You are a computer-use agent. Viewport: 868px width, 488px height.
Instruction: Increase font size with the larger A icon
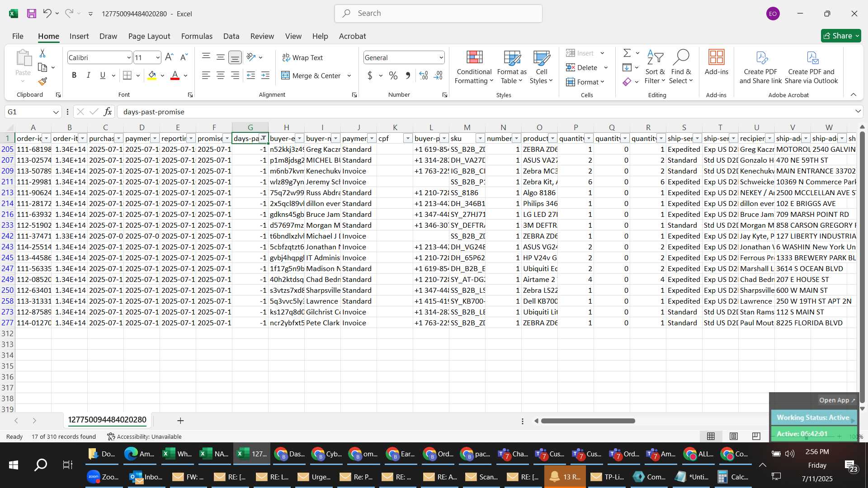(x=169, y=57)
